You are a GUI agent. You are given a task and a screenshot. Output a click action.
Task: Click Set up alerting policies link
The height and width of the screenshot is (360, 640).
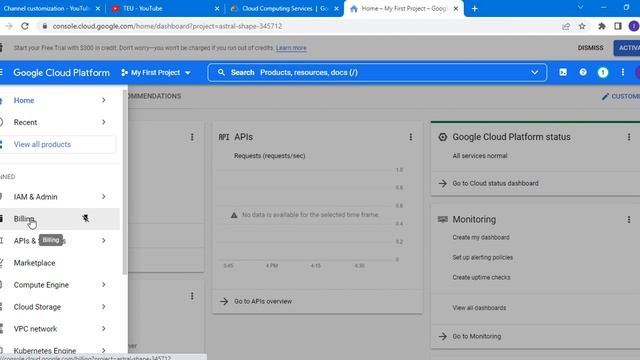[482, 258]
